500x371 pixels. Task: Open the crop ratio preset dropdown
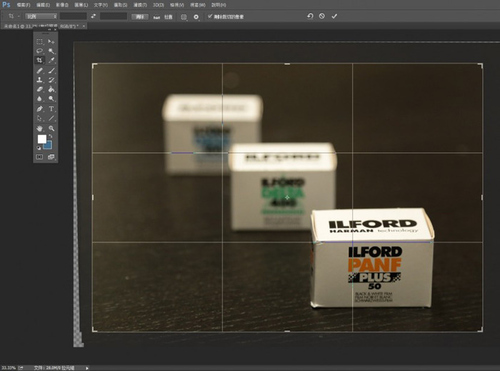[x=41, y=16]
